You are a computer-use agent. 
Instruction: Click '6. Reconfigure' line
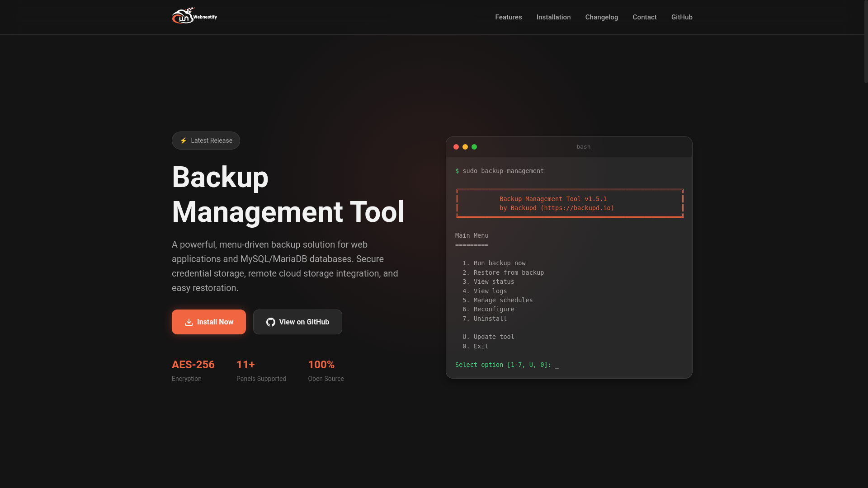point(488,309)
